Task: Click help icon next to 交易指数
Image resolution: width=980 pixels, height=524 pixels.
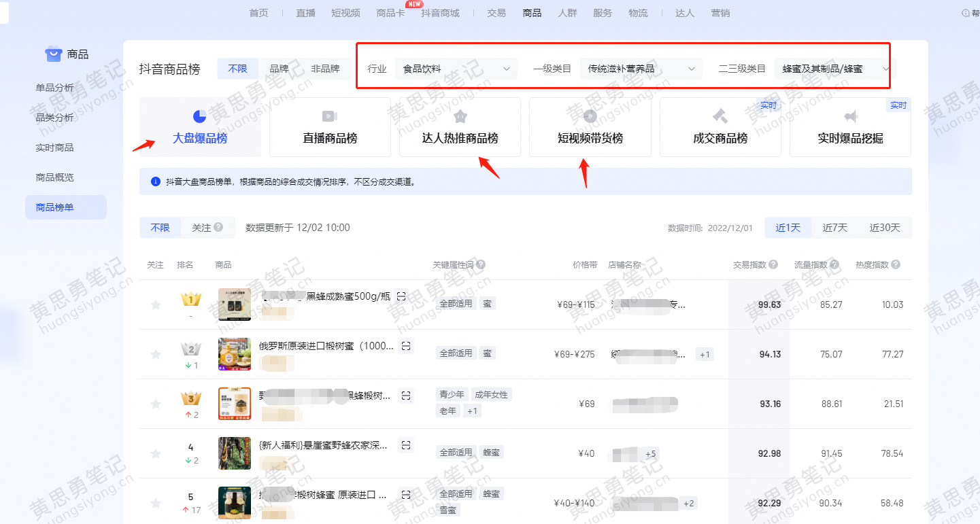Action: (773, 265)
